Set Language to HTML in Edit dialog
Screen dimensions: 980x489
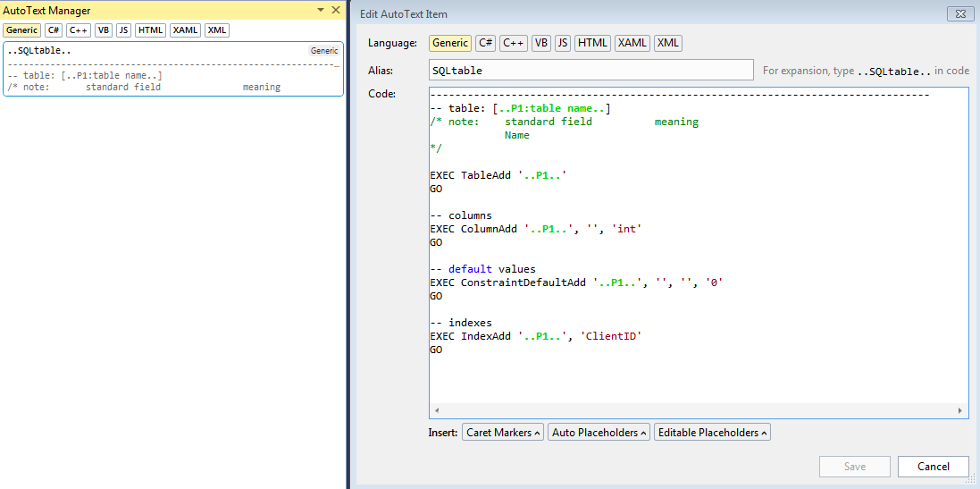pyautogui.click(x=592, y=43)
